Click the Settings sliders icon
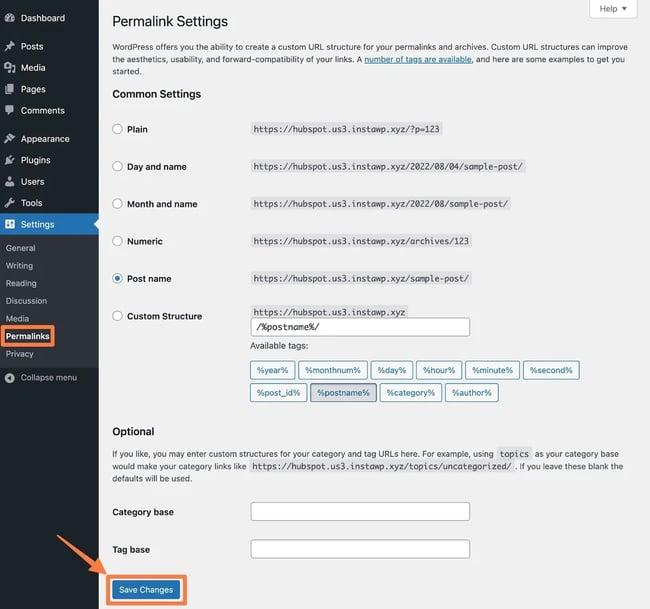The image size is (650, 609). (x=10, y=224)
